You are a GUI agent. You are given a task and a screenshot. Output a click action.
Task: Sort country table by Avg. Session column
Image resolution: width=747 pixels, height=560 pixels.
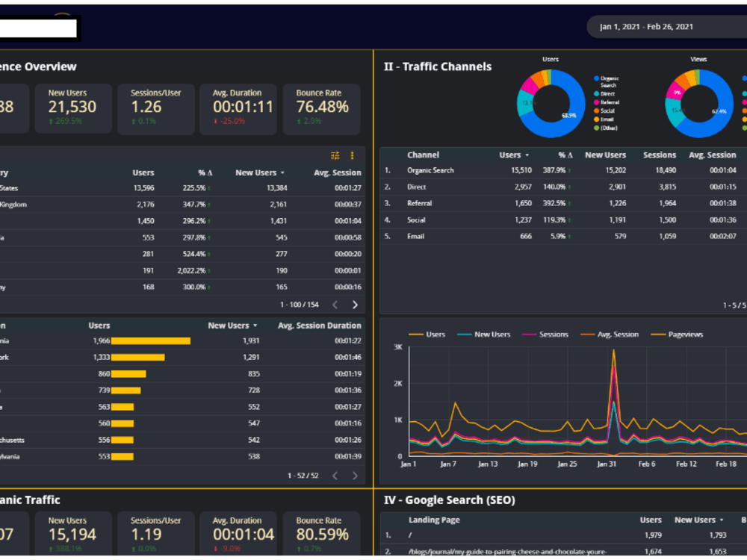click(338, 173)
